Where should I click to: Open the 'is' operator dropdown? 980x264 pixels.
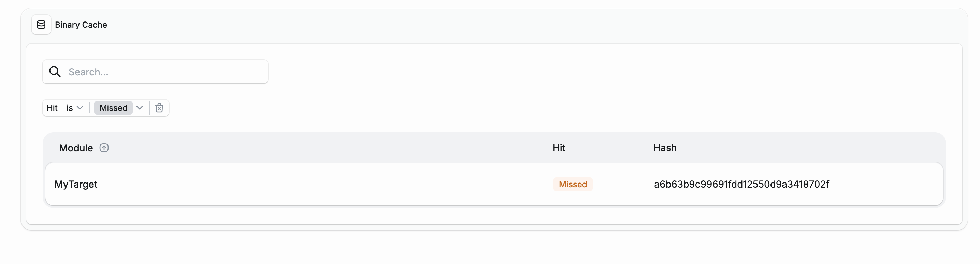(x=75, y=108)
